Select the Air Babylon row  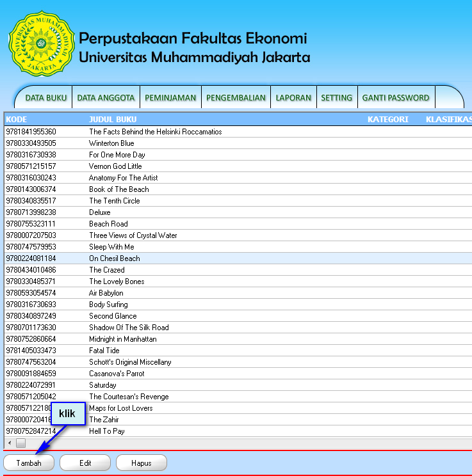coord(238,293)
